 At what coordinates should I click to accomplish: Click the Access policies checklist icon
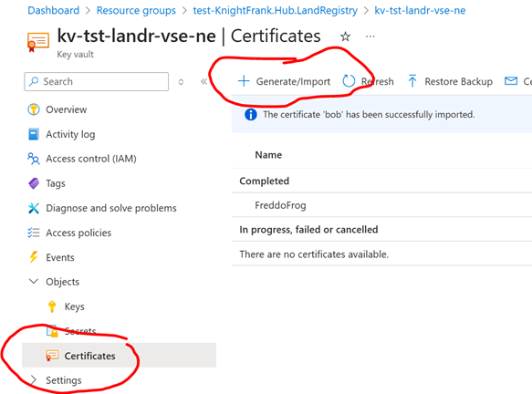click(x=33, y=233)
